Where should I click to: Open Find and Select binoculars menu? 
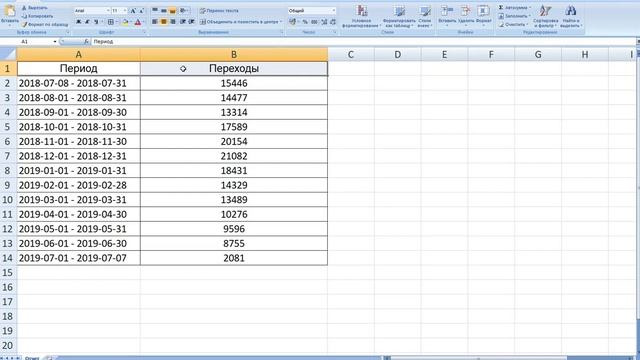[x=571, y=16]
